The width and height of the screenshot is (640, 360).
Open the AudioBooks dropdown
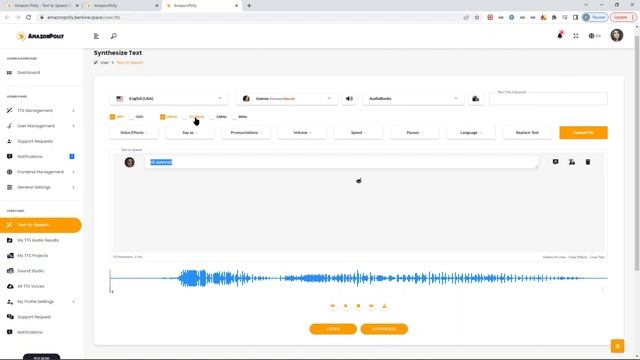click(413, 98)
